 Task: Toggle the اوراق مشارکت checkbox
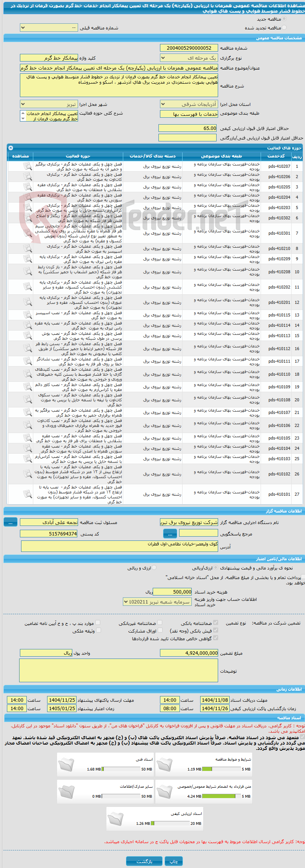[160, 630]
